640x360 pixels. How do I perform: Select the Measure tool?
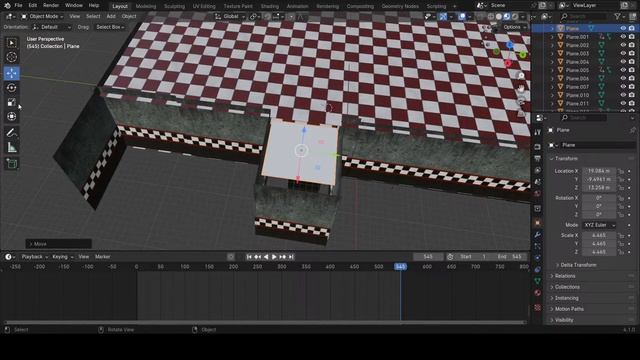click(12, 147)
